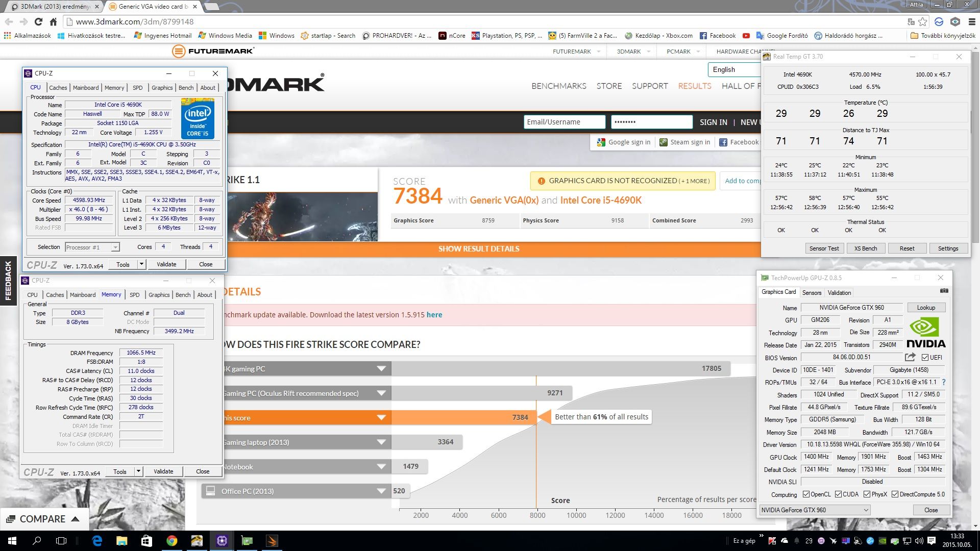Click the volume speaker tray icon
The width and height of the screenshot is (980, 551).
click(x=919, y=541)
